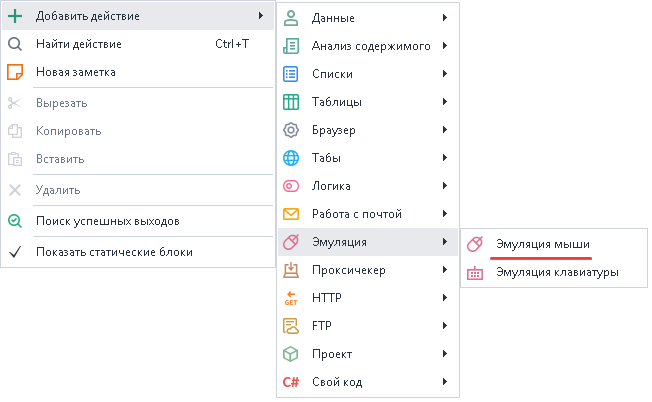
Task: Select Анализ содержимого menu entry
Action: [x=370, y=46]
